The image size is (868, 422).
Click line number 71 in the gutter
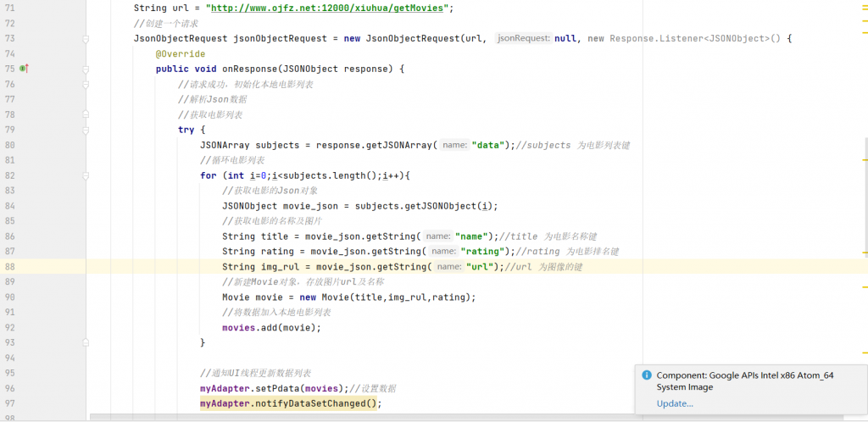[x=10, y=8]
